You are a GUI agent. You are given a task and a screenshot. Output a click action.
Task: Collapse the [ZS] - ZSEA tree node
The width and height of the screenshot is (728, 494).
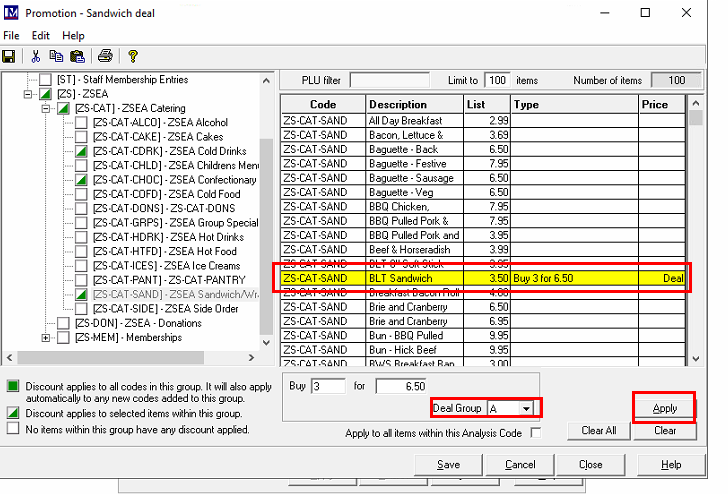pyautogui.click(x=27, y=94)
